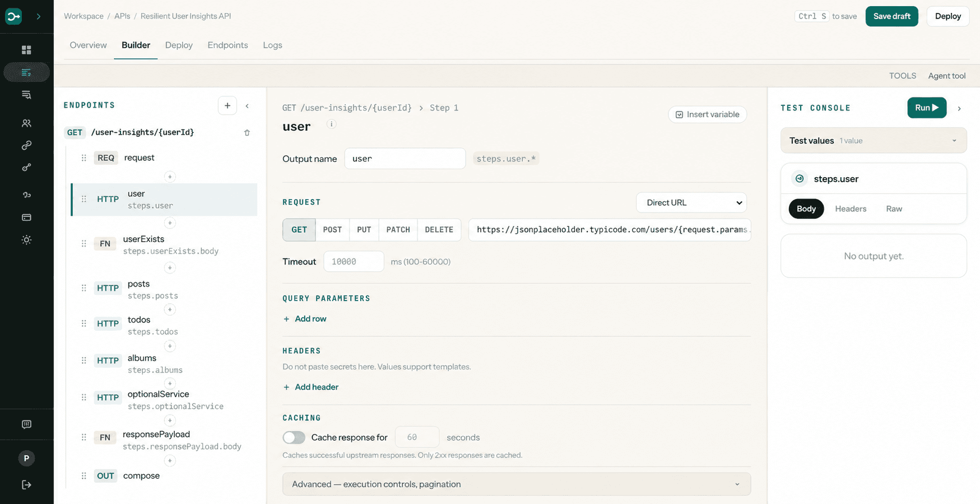Select the DELETE method
Screen dimensions: 980x504
[439, 230]
